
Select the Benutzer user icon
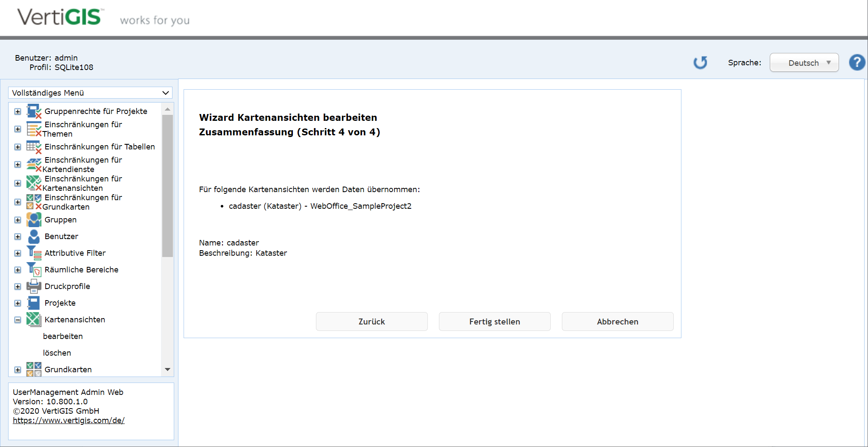34,236
